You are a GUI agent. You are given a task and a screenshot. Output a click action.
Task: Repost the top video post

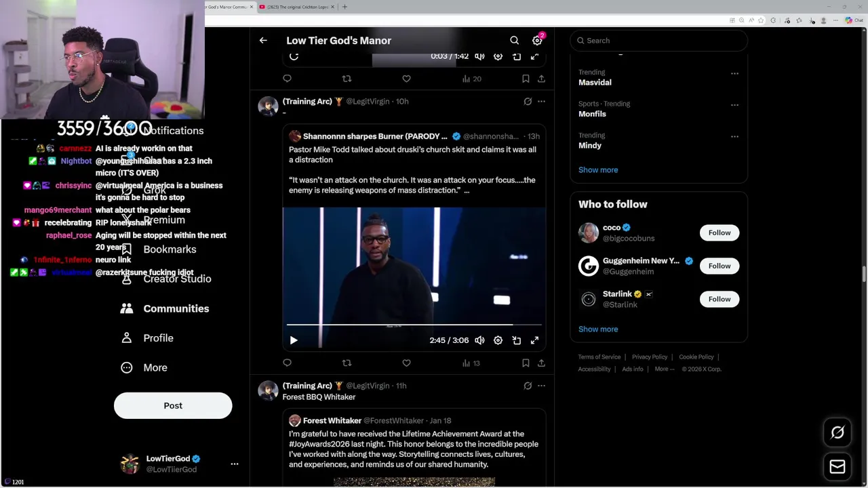click(347, 79)
